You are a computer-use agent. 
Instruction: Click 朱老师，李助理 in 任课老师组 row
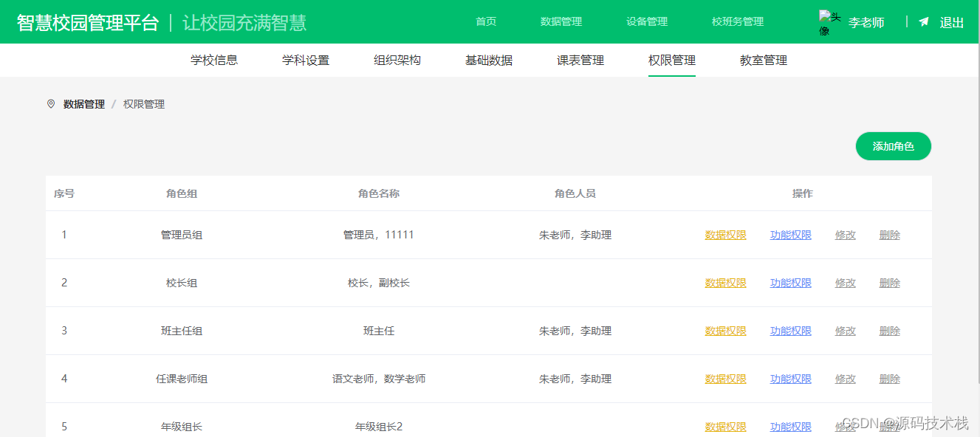tap(575, 379)
